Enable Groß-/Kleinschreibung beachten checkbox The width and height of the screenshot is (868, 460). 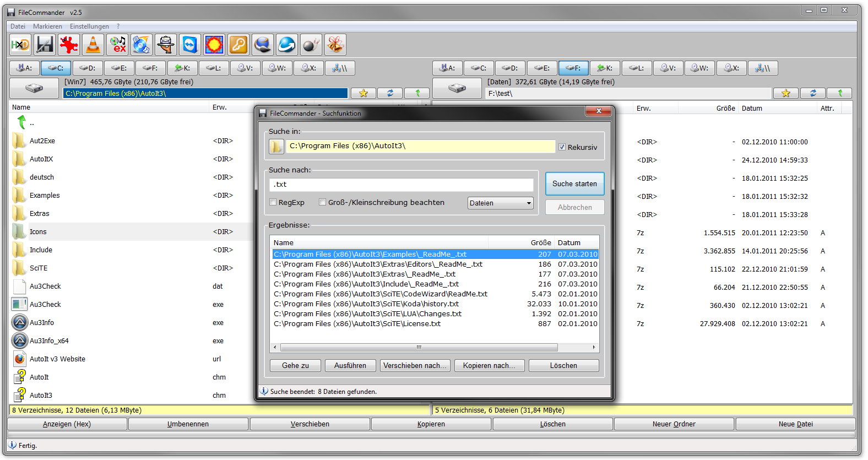tap(323, 202)
